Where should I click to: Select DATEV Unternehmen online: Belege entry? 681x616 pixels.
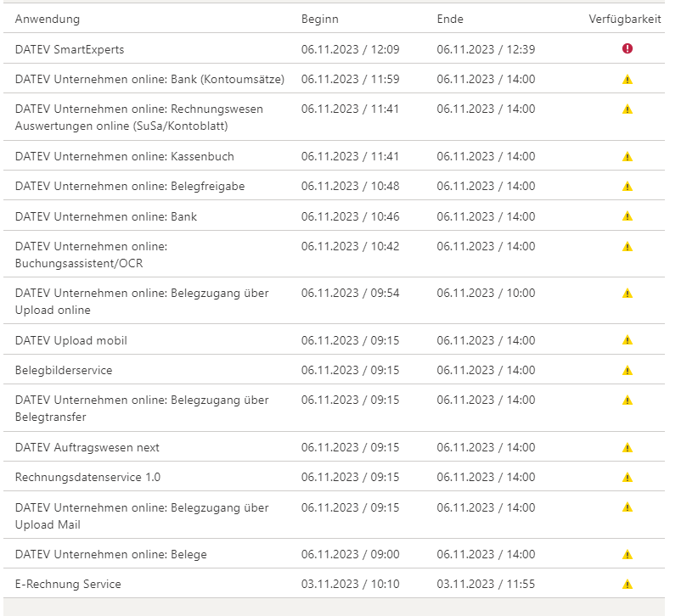tap(111, 554)
